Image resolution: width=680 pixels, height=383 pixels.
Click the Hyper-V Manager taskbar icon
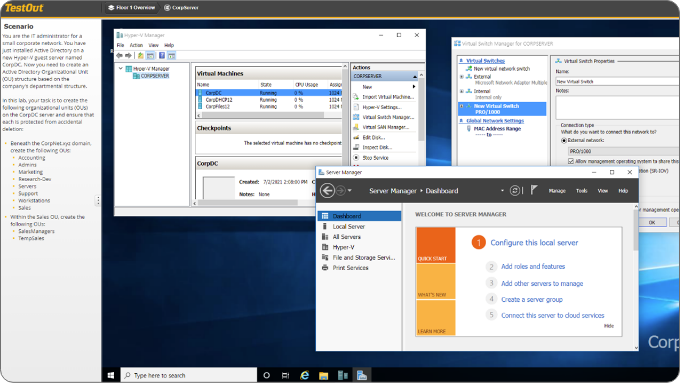tap(343, 375)
